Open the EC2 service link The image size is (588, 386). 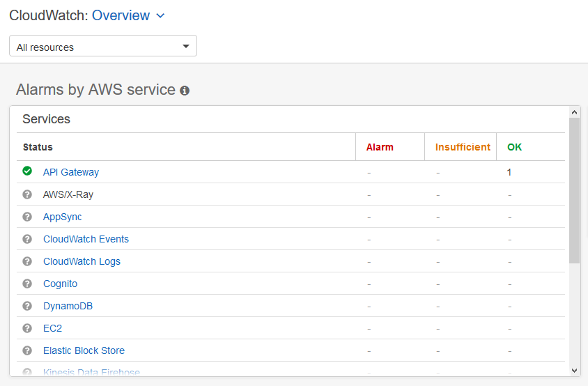tap(52, 328)
